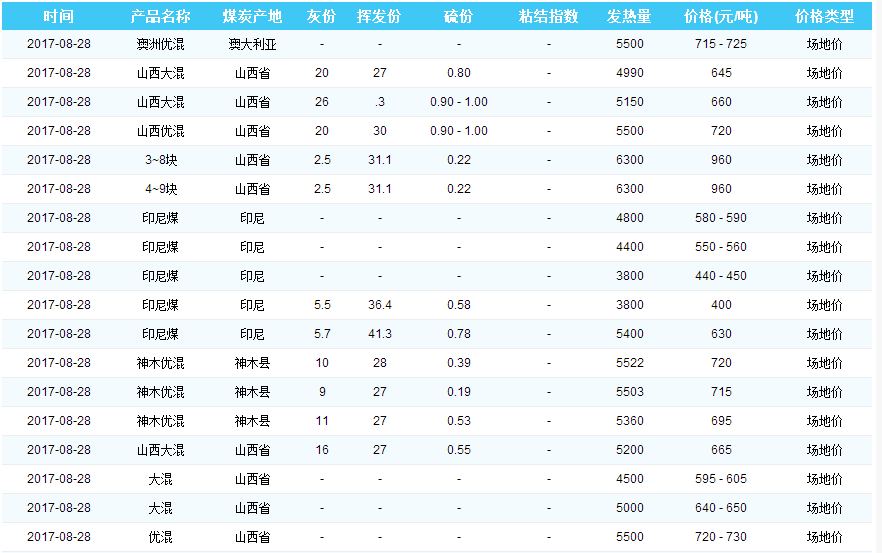Image resolution: width=882 pixels, height=553 pixels.
Task: Select the heat value 5522 cell
Action: [x=630, y=363]
